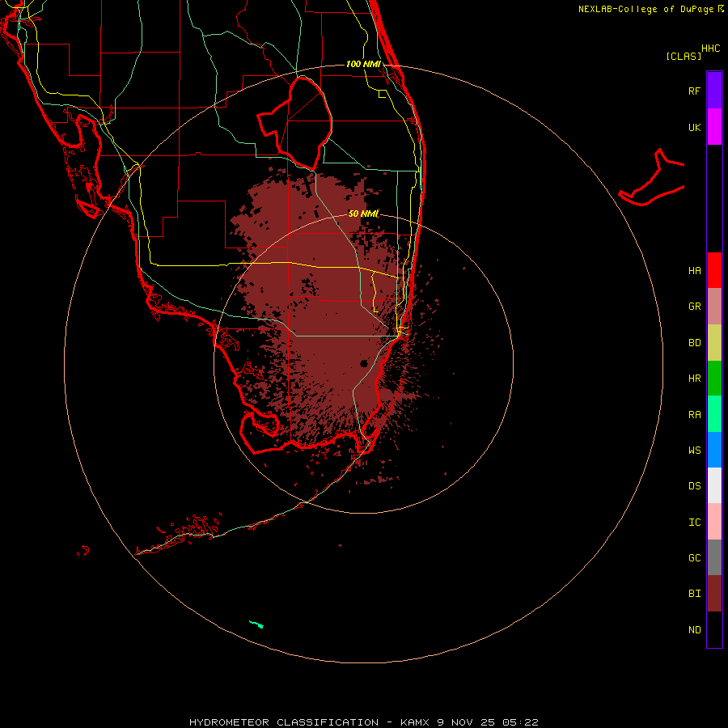
Task: Click the IC legend label
Action: [694, 523]
